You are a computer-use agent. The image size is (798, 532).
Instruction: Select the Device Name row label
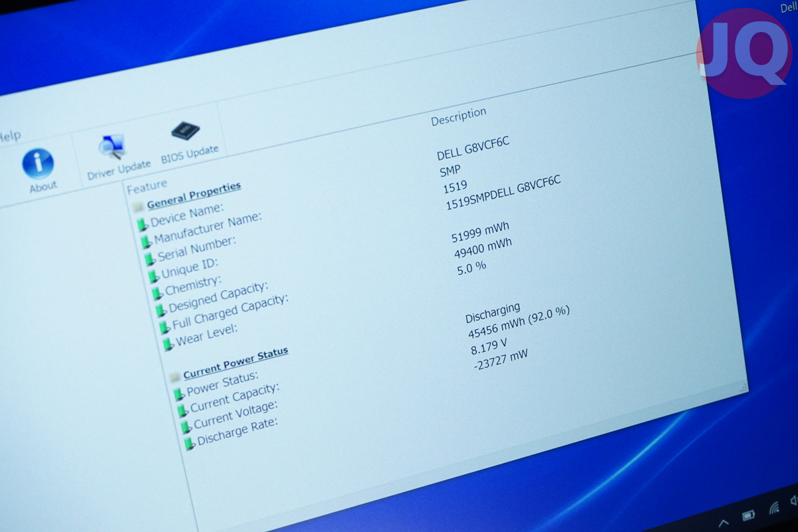pos(188,214)
